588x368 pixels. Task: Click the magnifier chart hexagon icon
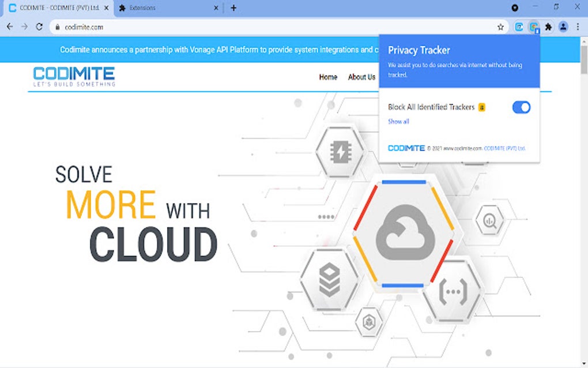point(489,221)
